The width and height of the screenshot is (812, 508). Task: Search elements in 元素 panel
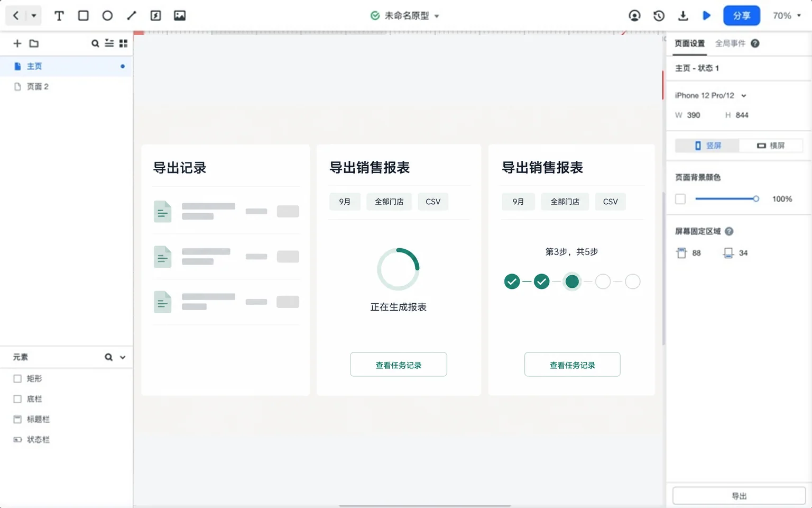click(108, 357)
